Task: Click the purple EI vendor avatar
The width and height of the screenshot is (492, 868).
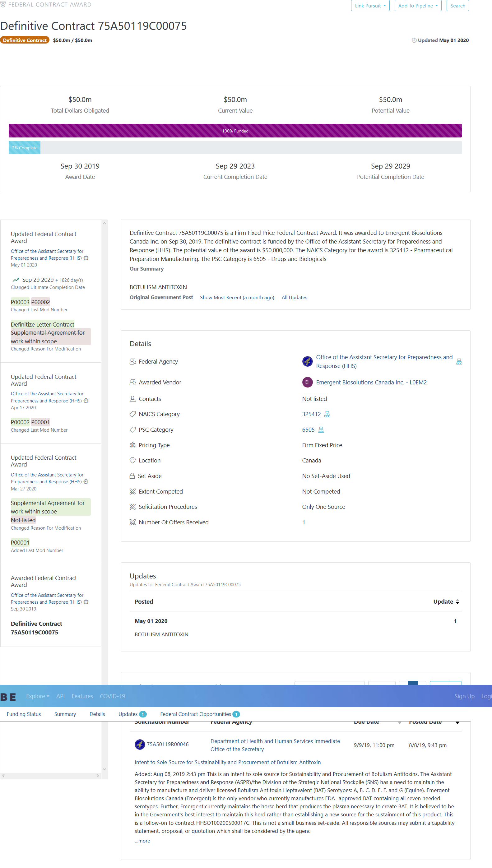Action: [x=307, y=383]
